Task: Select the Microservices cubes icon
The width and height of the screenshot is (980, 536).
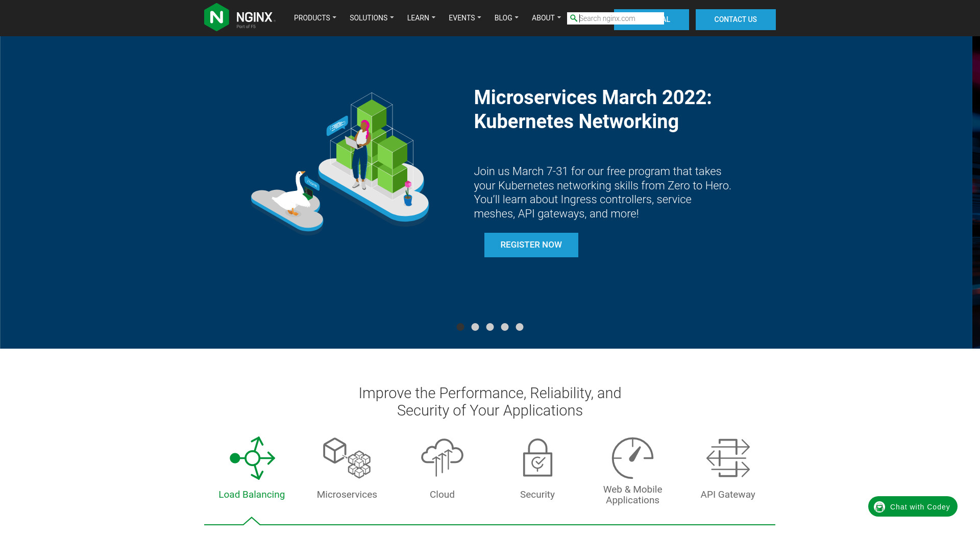Action: (x=347, y=458)
